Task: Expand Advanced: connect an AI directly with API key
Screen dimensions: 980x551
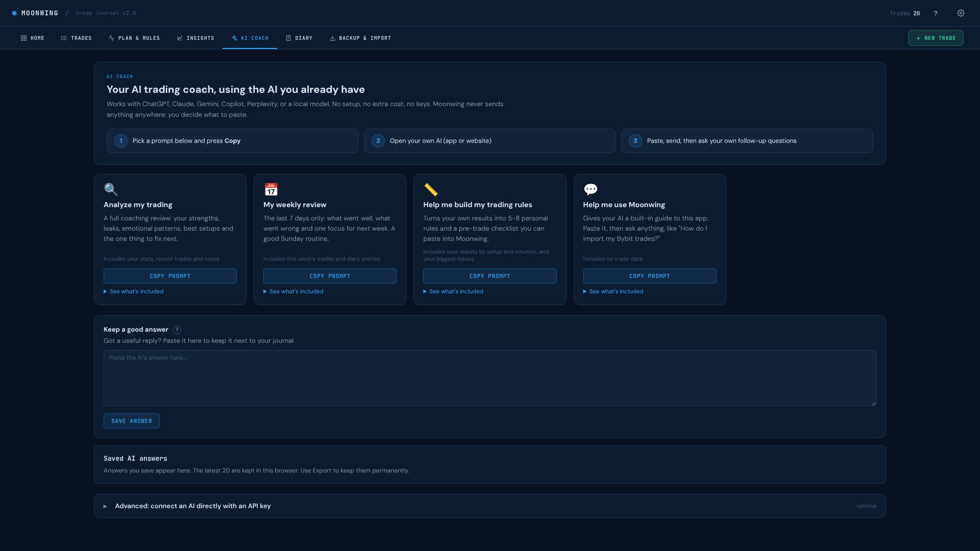Action: pyautogui.click(x=490, y=506)
